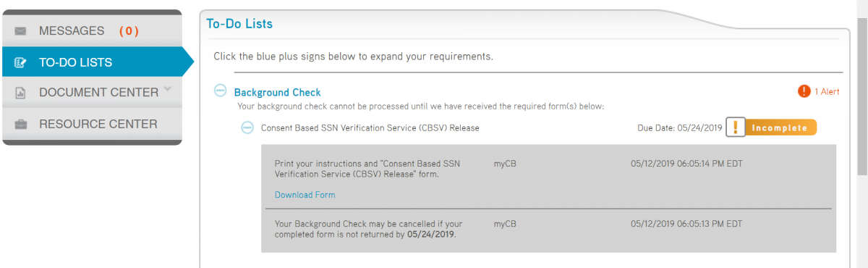Click the red alert exclamation icon
The height and width of the screenshot is (268, 868).
[804, 91]
